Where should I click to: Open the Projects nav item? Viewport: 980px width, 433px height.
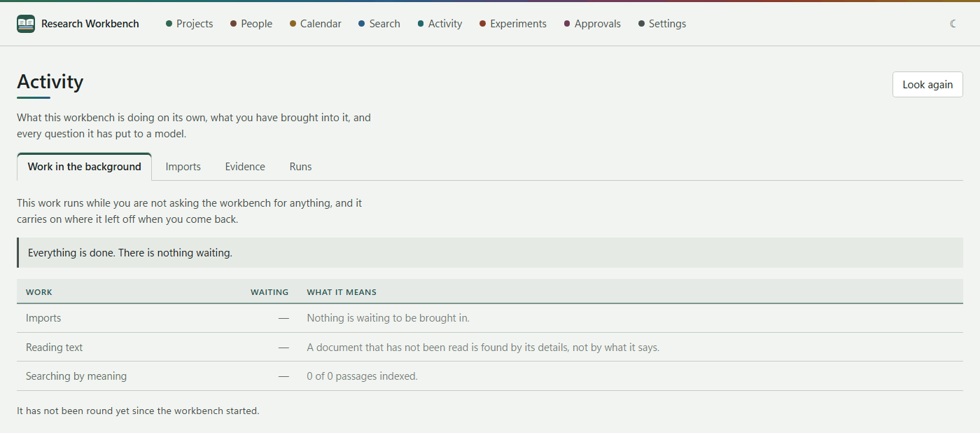coord(190,24)
